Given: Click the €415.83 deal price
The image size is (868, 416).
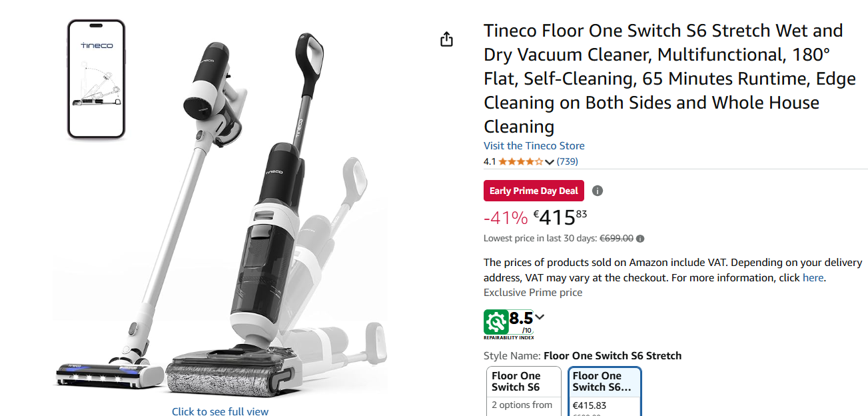Looking at the screenshot, I should click(560, 217).
